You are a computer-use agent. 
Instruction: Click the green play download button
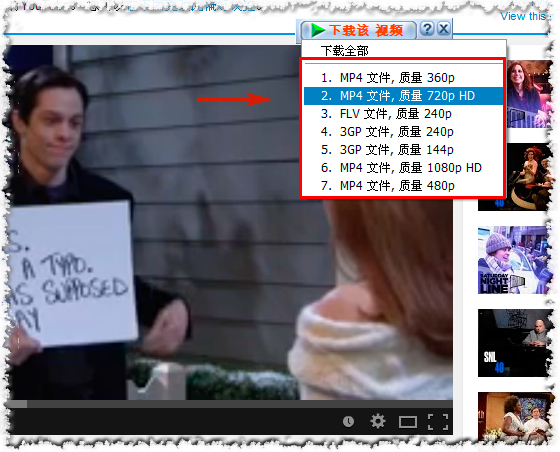coord(359,30)
